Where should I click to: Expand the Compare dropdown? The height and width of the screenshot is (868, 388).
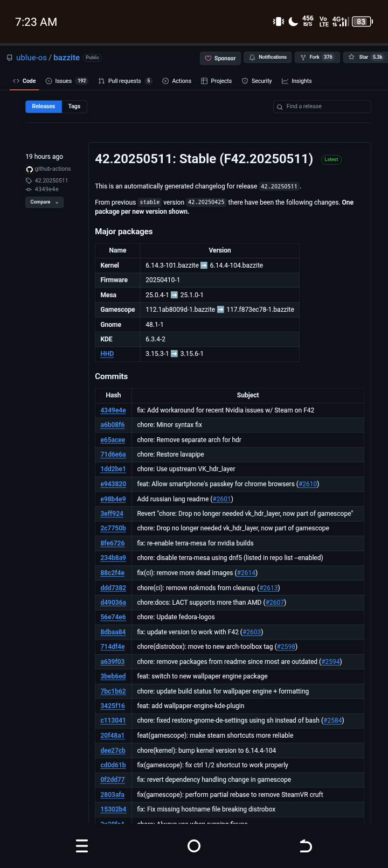pyautogui.click(x=44, y=202)
